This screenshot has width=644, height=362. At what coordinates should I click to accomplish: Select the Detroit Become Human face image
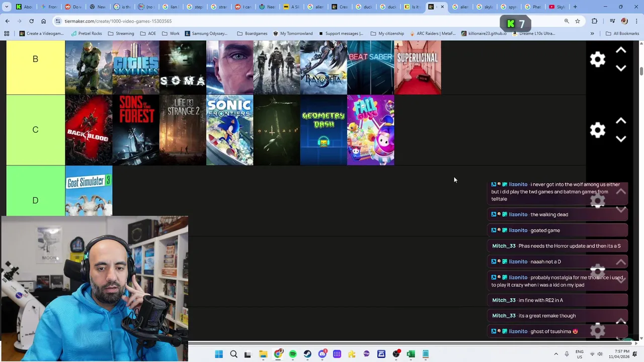(x=230, y=67)
